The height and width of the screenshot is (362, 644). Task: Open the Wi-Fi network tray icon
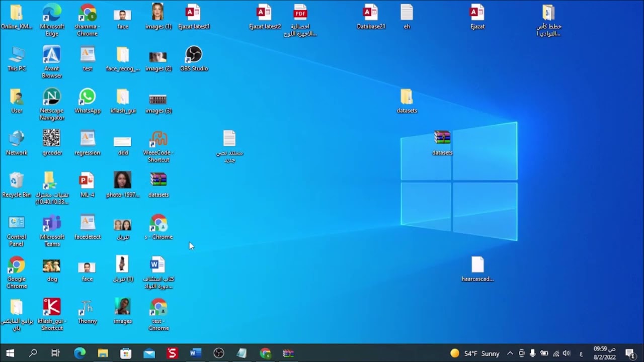556,353
